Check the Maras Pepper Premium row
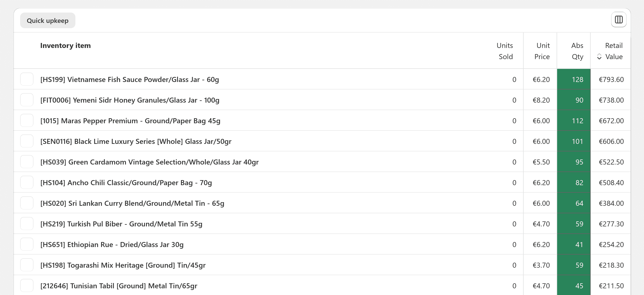Viewport: 644px width, 295px height. pyautogui.click(x=27, y=120)
